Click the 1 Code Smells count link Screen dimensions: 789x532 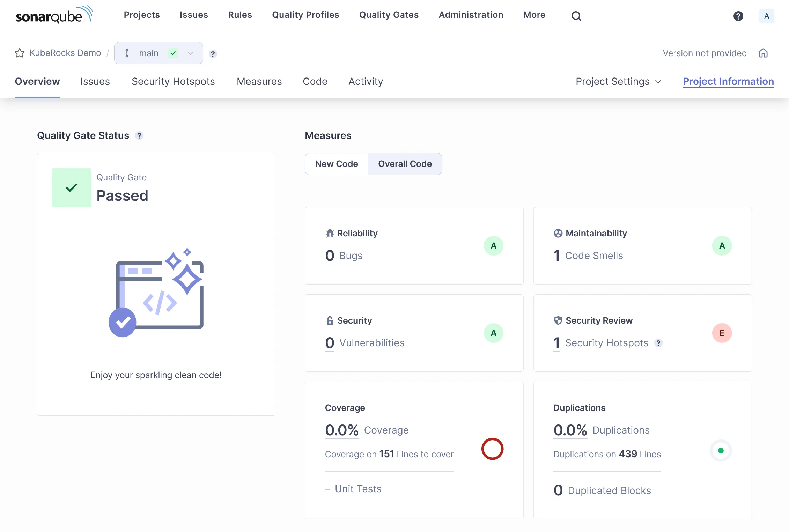(x=556, y=256)
